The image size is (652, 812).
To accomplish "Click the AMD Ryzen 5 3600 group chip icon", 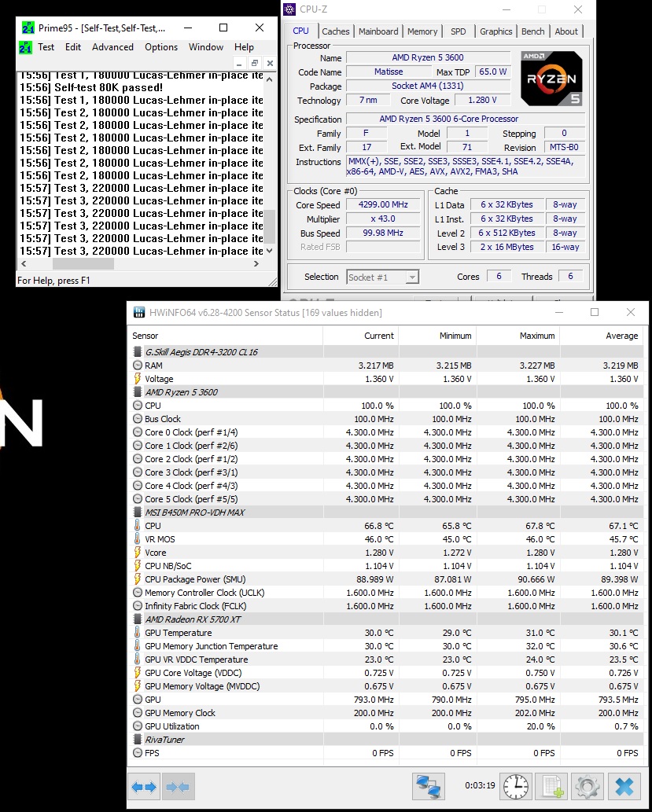I will 138,392.
